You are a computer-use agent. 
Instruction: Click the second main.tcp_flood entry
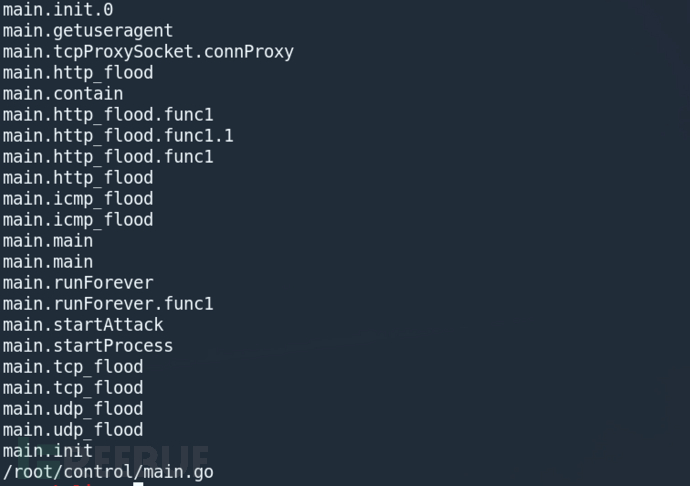pos(72,387)
